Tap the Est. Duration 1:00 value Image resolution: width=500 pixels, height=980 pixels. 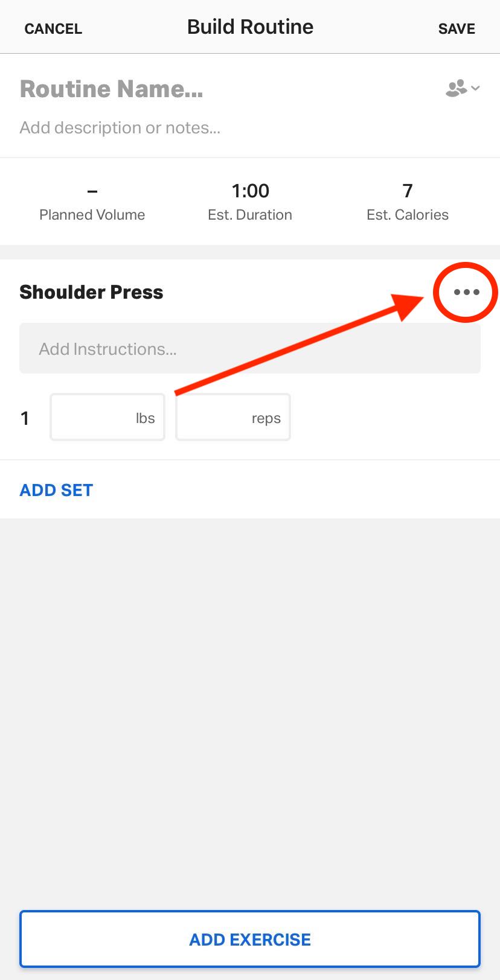click(250, 191)
